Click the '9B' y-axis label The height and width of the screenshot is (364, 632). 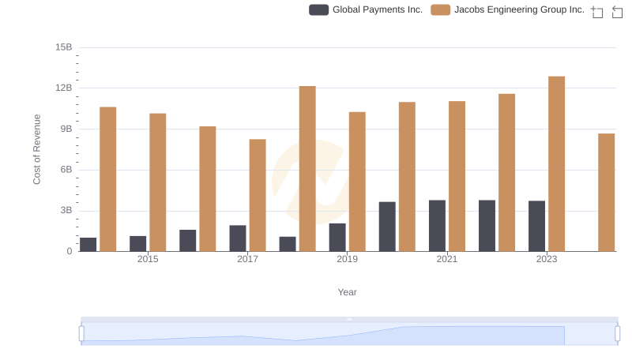point(66,129)
